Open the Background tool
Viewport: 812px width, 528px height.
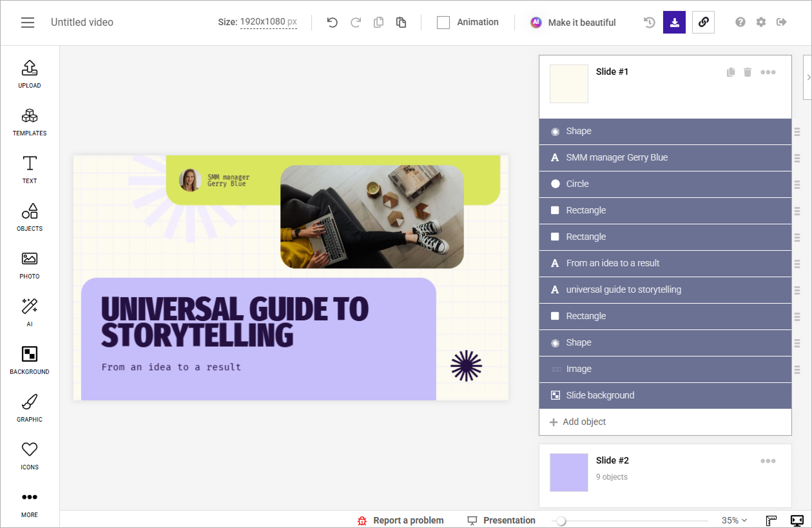[x=30, y=360]
